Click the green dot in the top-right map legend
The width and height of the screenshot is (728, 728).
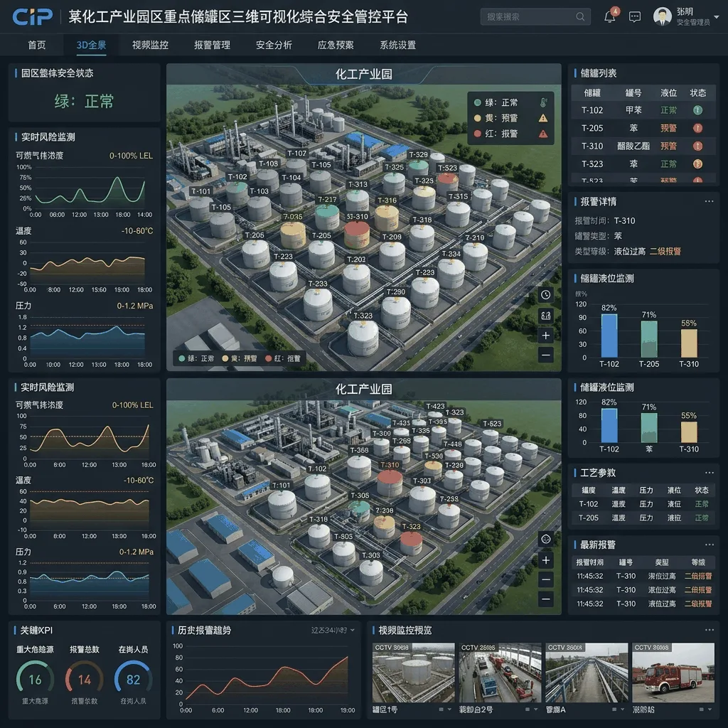[x=477, y=102]
